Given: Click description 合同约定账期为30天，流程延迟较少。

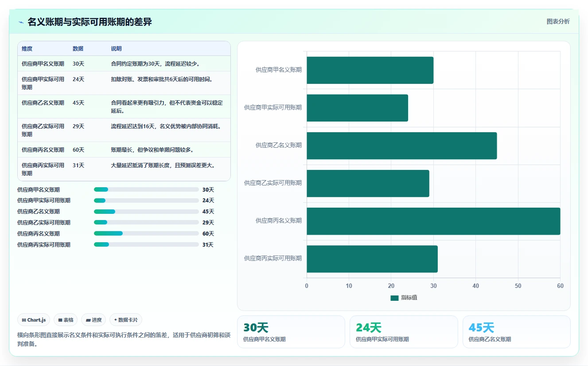Looking at the screenshot, I should 156,64.
